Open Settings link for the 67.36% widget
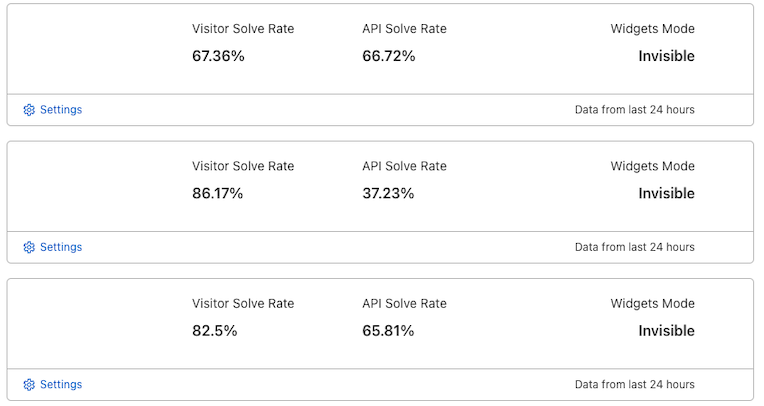Image resolution: width=764 pixels, height=406 pixels. 60,110
